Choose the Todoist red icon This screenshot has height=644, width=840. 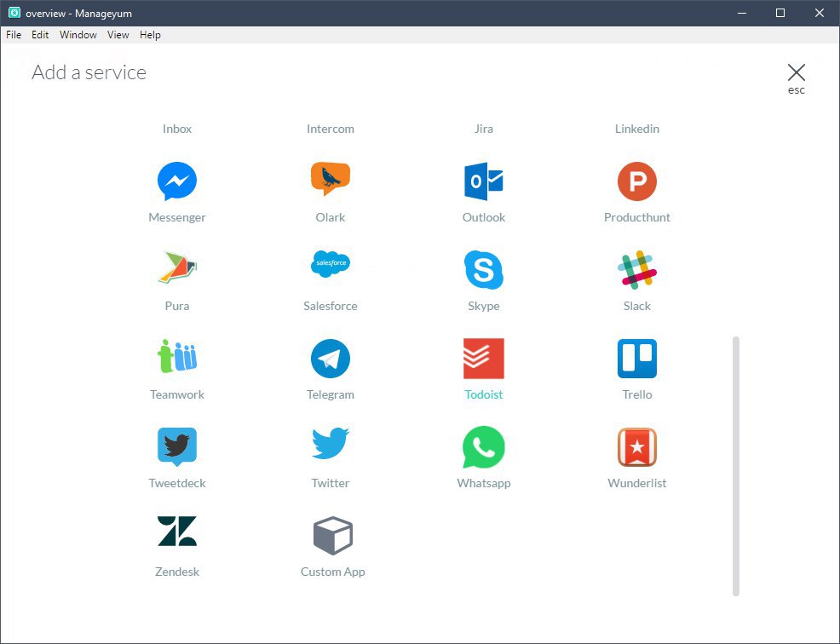484,359
